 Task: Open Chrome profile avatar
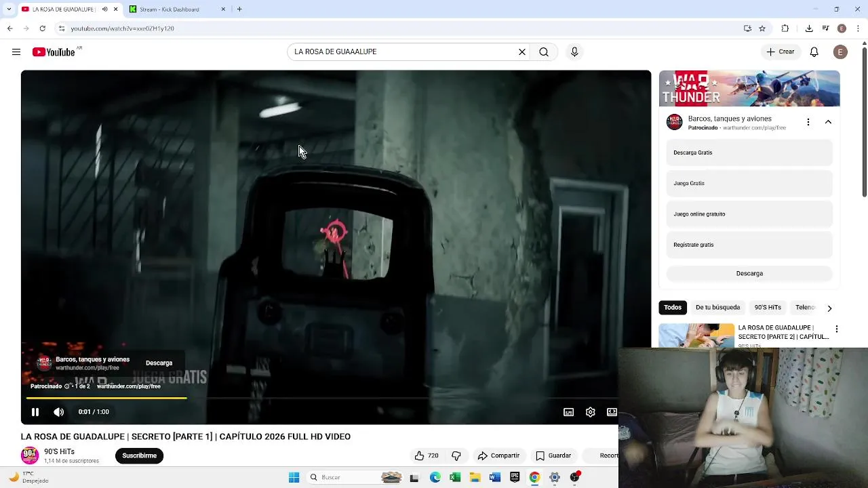(x=842, y=28)
